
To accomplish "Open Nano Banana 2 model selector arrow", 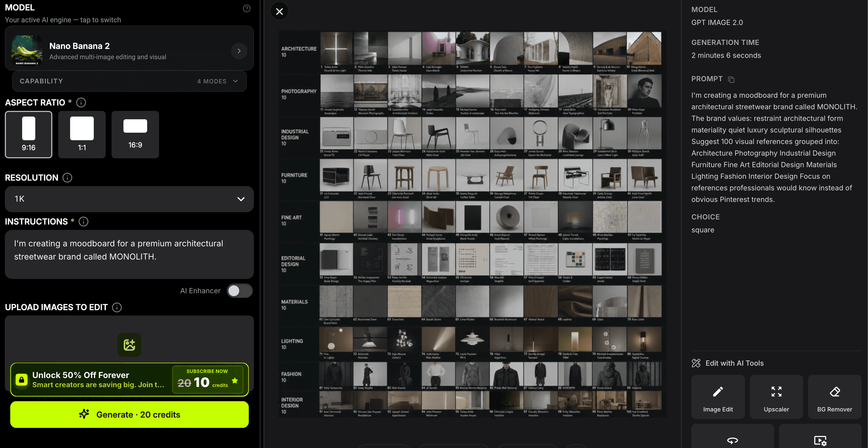I will click(x=239, y=51).
